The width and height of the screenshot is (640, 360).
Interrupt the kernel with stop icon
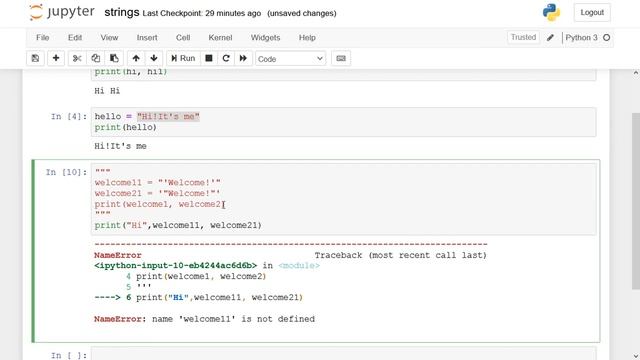point(209,58)
